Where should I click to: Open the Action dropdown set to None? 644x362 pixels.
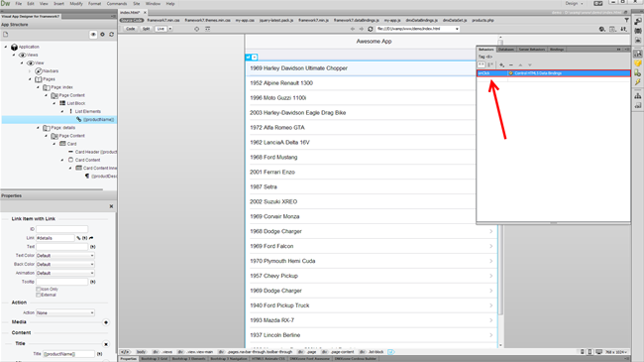[x=64, y=313]
